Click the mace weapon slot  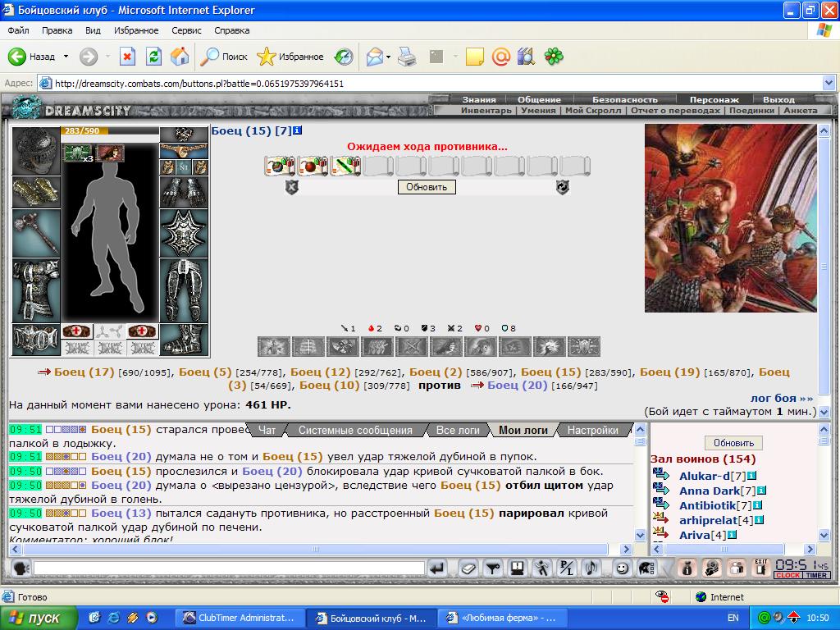click(x=36, y=234)
